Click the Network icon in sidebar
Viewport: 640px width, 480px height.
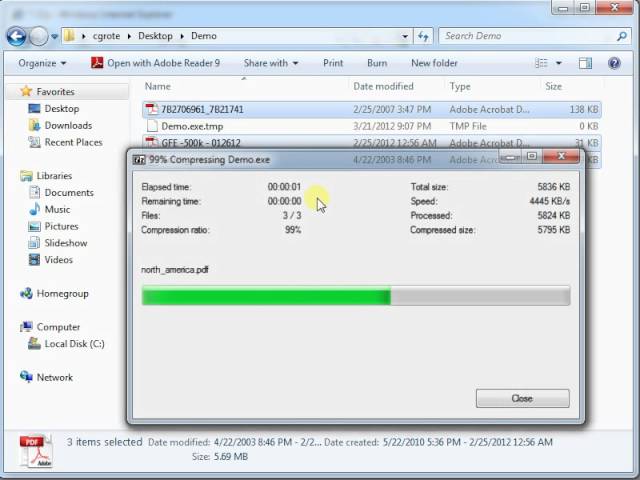click(x=27, y=378)
